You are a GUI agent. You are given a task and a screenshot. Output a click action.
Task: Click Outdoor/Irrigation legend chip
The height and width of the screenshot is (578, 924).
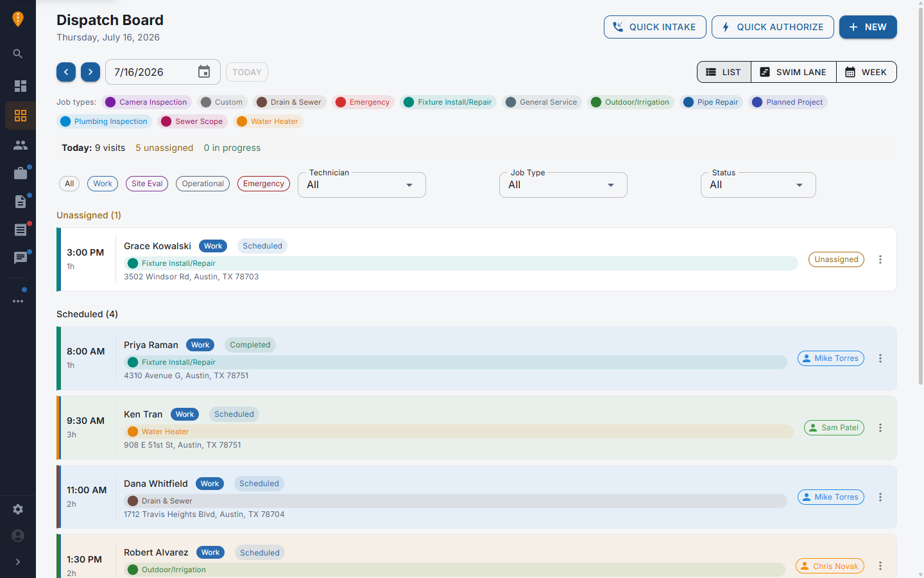631,102
